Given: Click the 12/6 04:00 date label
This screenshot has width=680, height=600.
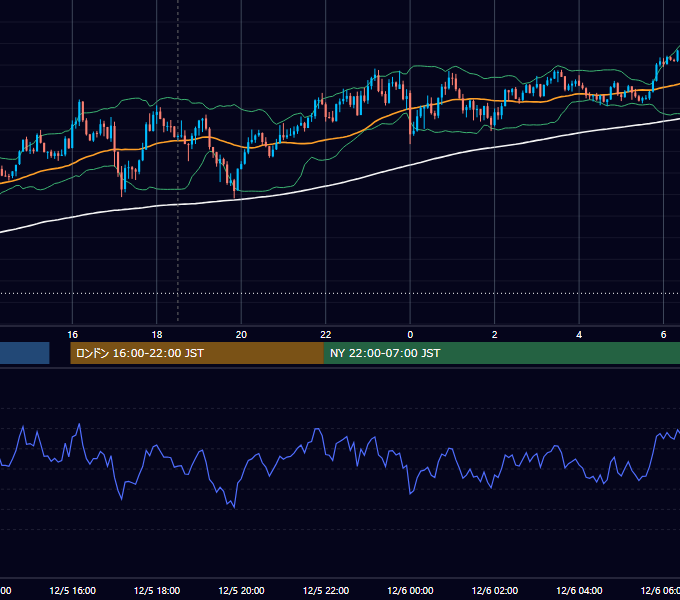Looking at the screenshot, I should pyautogui.click(x=579, y=590).
